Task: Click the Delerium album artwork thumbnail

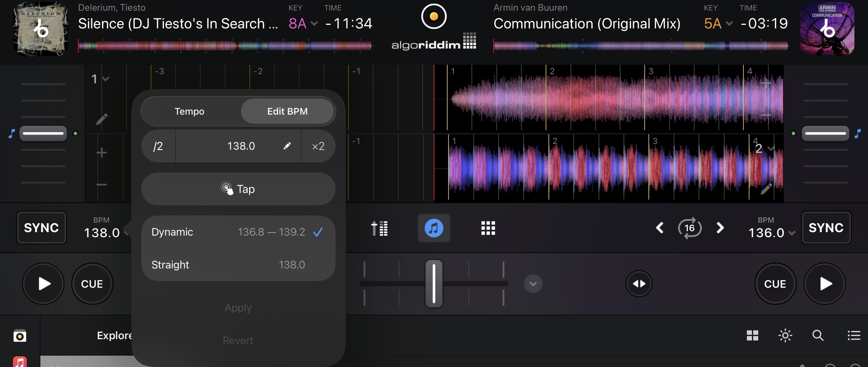Action: pos(40,29)
